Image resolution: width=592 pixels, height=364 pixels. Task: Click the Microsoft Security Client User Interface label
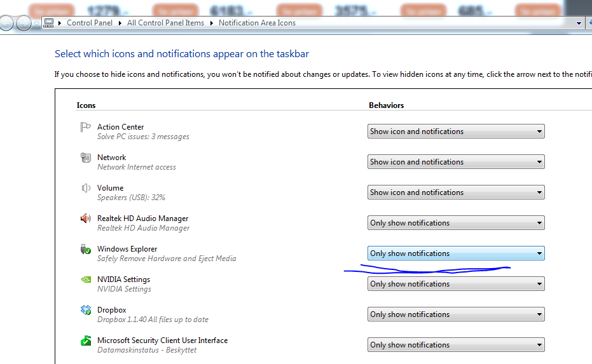(x=162, y=340)
